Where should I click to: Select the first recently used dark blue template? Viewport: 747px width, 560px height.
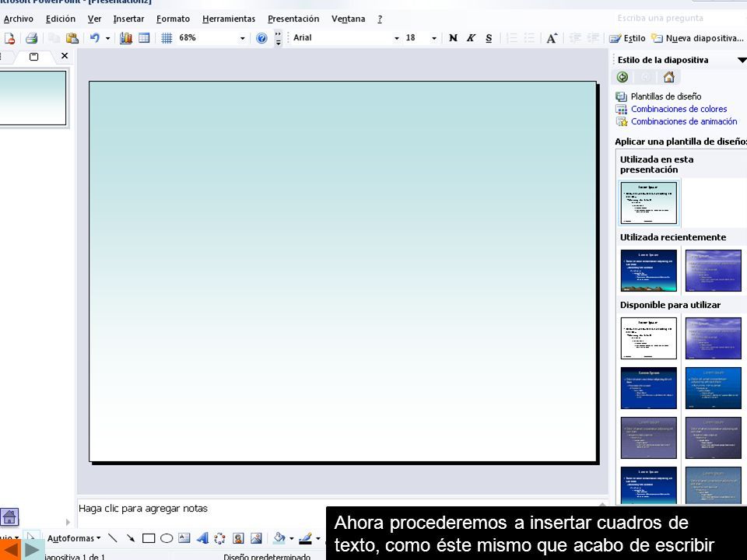pos(649,271)
